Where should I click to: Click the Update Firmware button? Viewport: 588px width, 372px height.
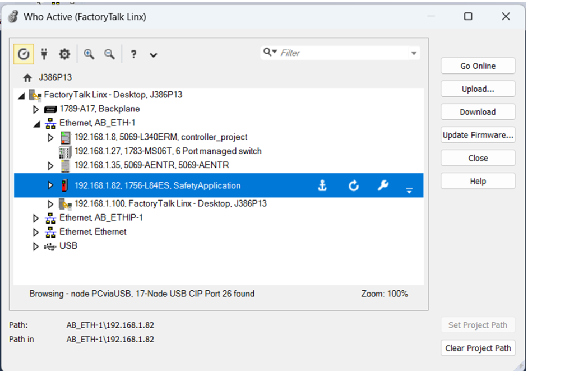pos(478,135)
